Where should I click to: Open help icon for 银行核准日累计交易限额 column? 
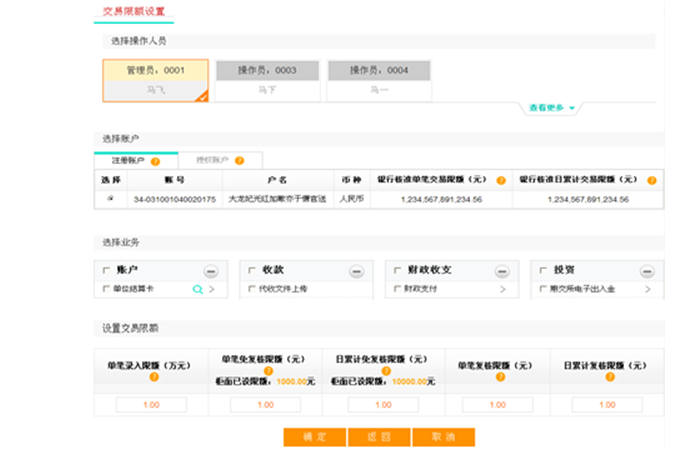coord(652,180)
